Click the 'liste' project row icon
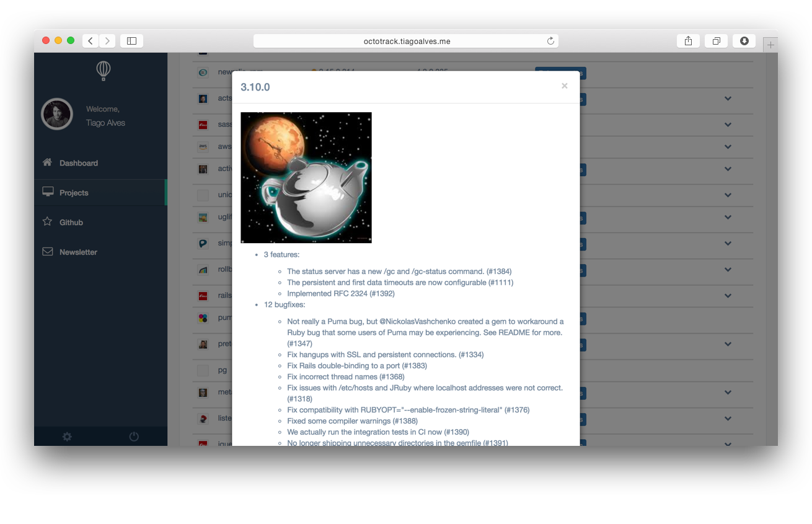 coord(203,419)
